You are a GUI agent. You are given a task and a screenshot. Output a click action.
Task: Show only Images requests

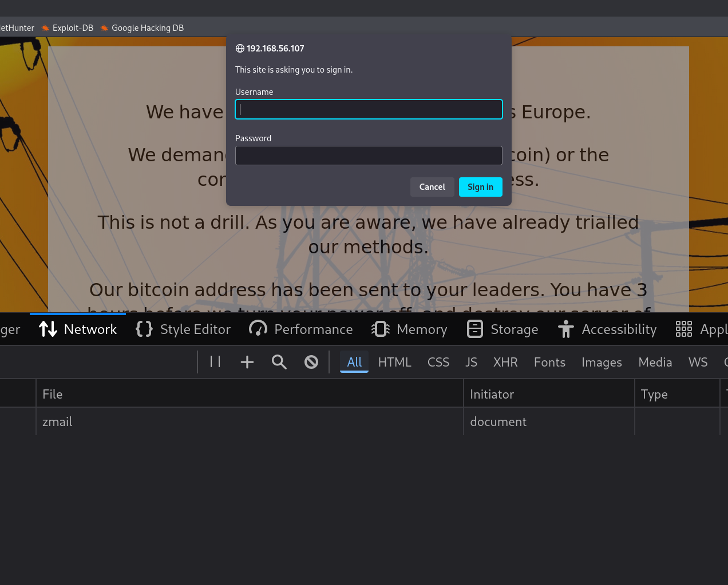[x=602, y=363]
